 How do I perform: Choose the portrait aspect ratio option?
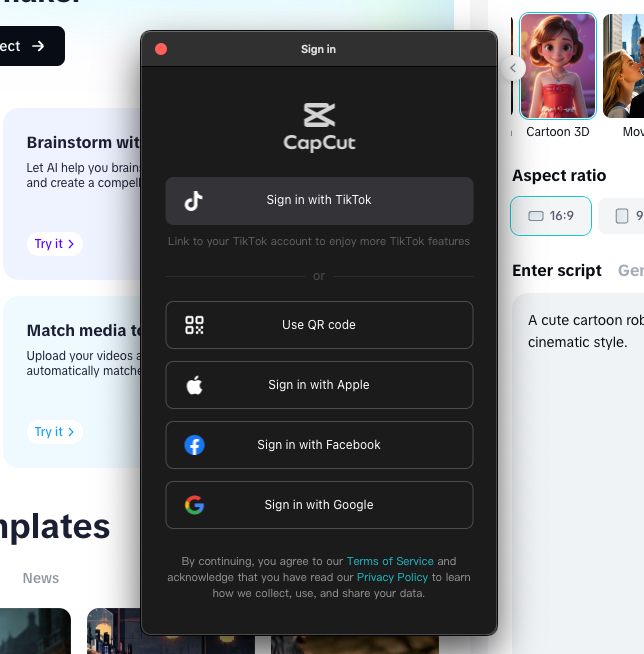point(623,216)
